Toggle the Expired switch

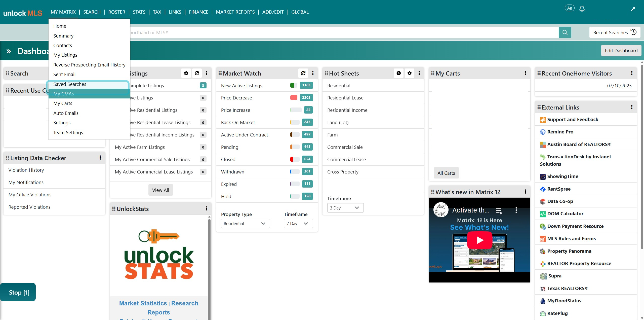pyautogui.click(x=295, y=184)
